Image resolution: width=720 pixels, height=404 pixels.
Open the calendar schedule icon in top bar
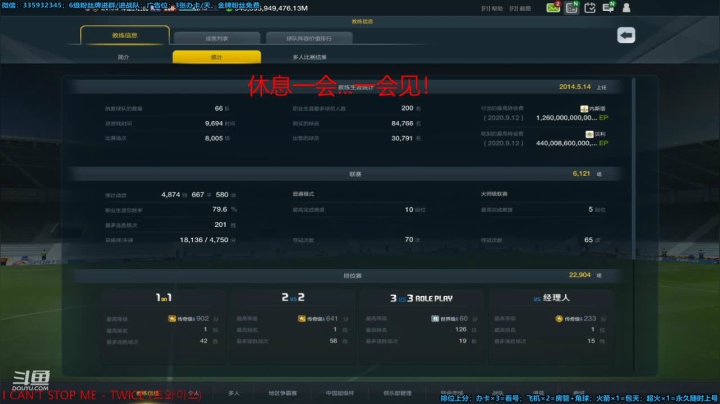590,7
